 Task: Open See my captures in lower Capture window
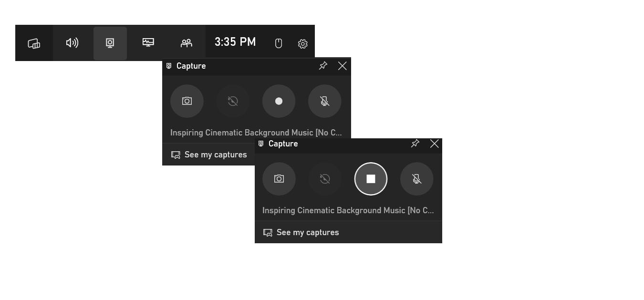(301, 232)
